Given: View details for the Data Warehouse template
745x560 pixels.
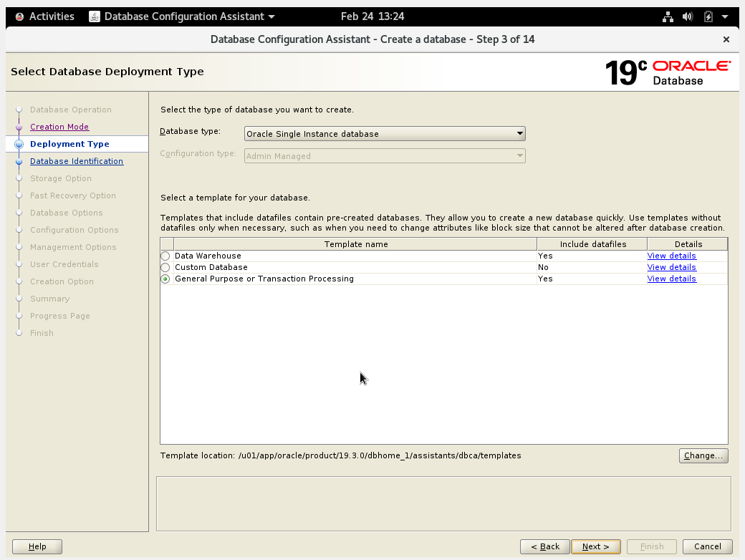Looking at the screenshot, I should click(x=671, y=256).
